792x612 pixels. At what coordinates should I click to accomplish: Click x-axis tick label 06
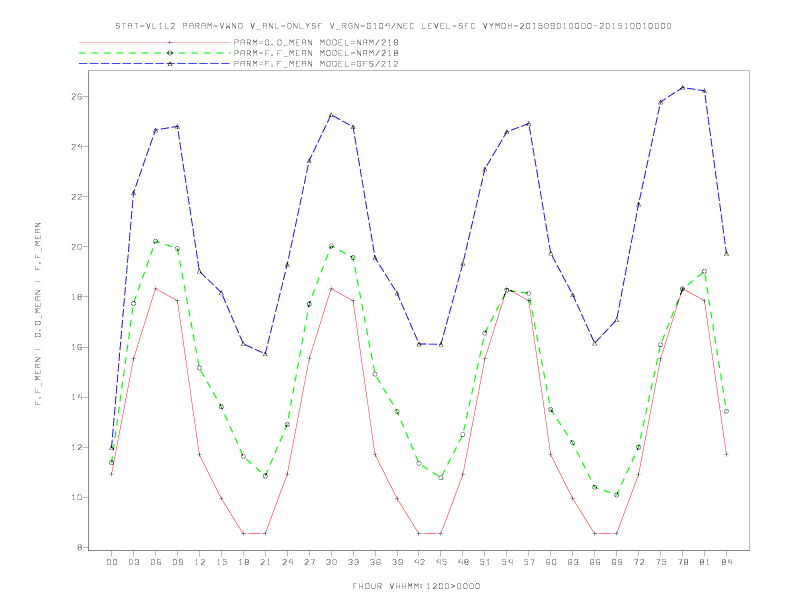coord(156,562)
